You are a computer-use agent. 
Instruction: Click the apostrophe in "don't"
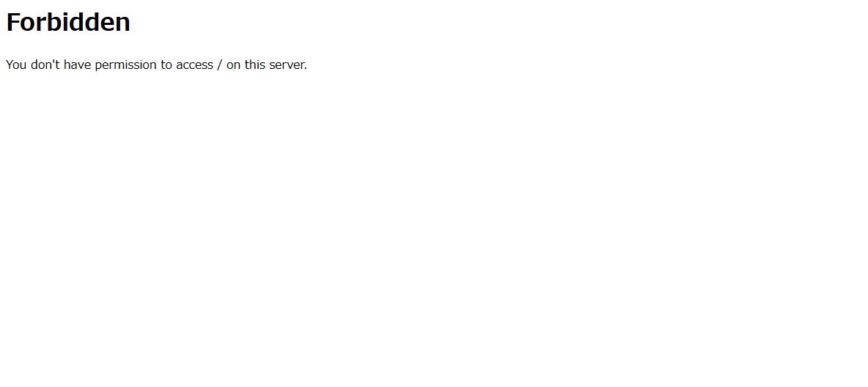[54, 61]
